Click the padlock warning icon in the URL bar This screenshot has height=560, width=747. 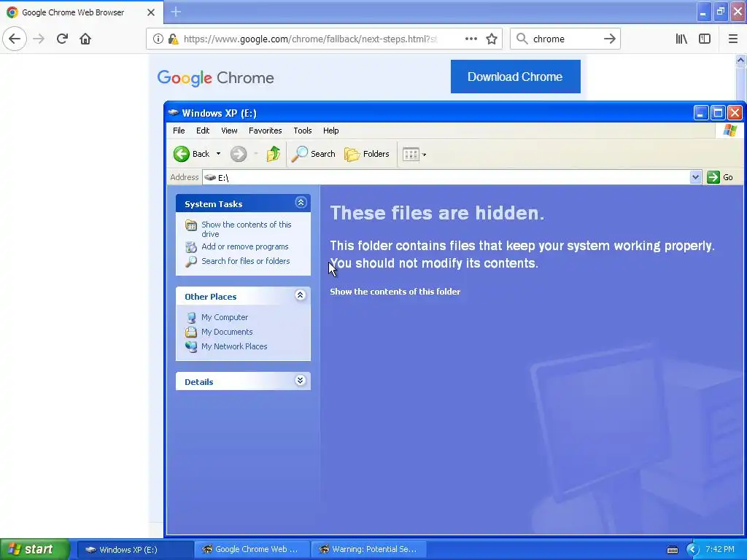[x=174, y=39]
